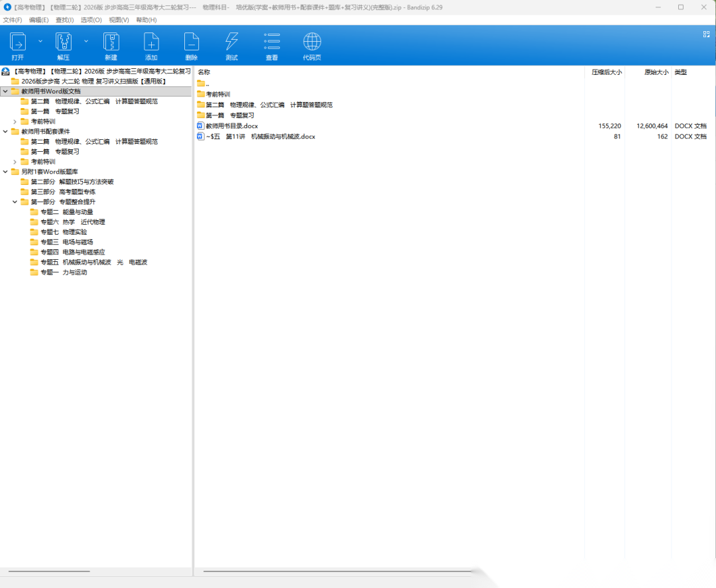Open dropdown arrow next to 解压 button
This screenshot has width=716, height=588.
86,41
